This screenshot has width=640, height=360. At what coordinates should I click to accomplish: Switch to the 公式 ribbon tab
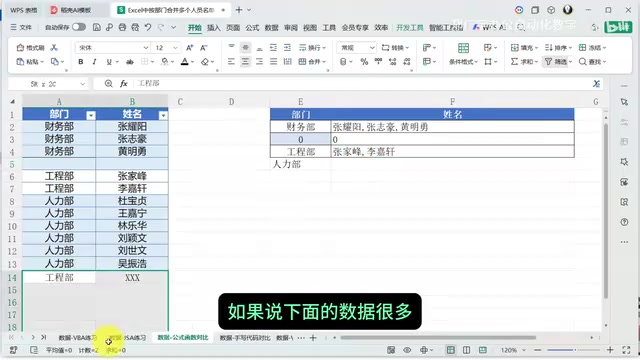252,27
